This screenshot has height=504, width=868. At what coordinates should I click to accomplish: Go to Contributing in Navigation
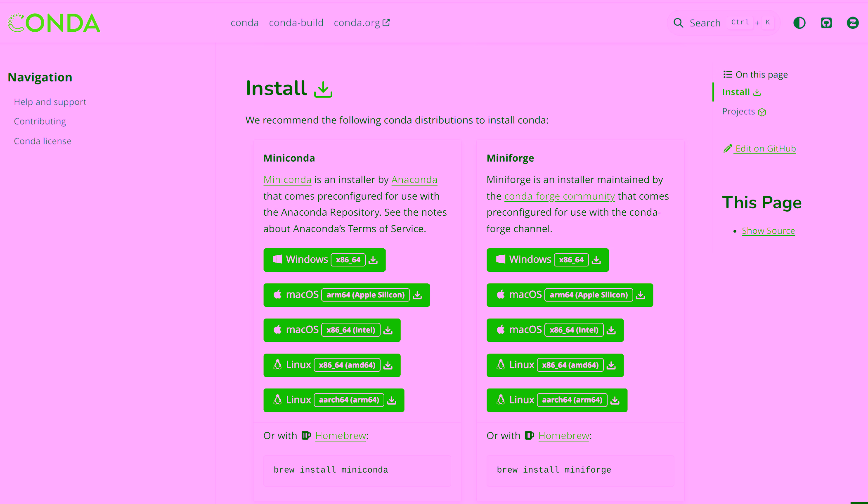coord(40,121)
